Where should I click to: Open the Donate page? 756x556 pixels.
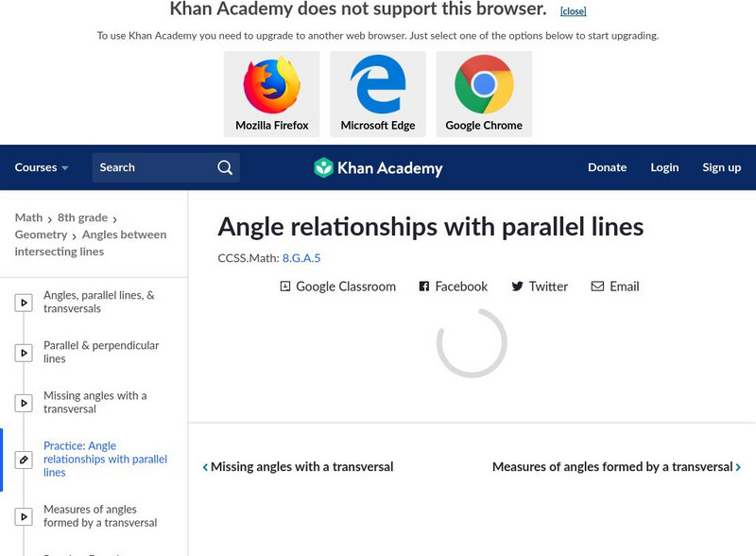pos(607,167)
